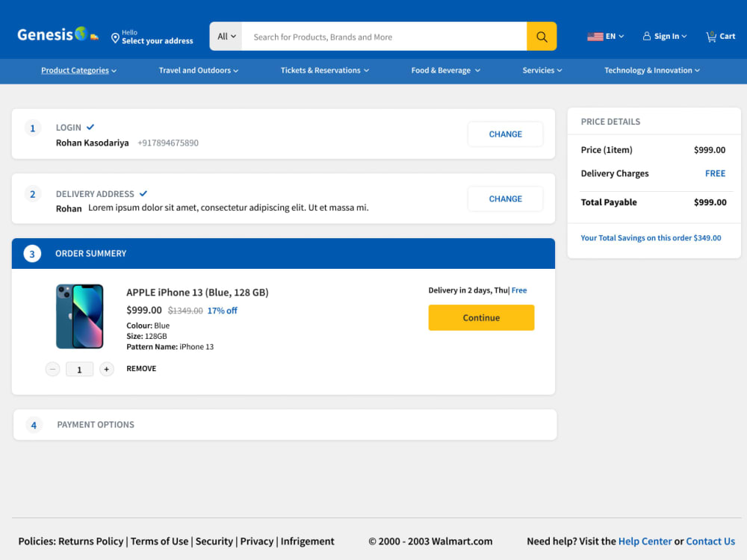Screen dimensions: 747x560
Task: Click the US flag language icon
Action: tap(595, 36)
